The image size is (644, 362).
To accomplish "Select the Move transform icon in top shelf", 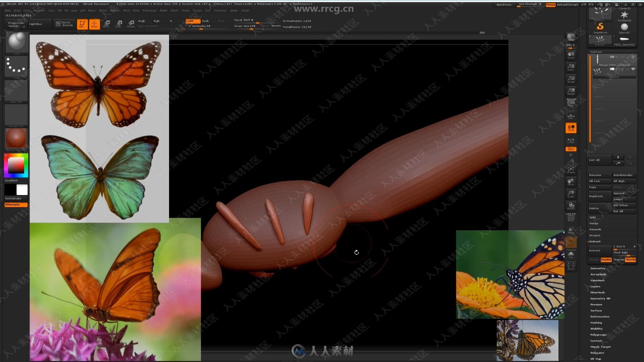I will (107, 24).
